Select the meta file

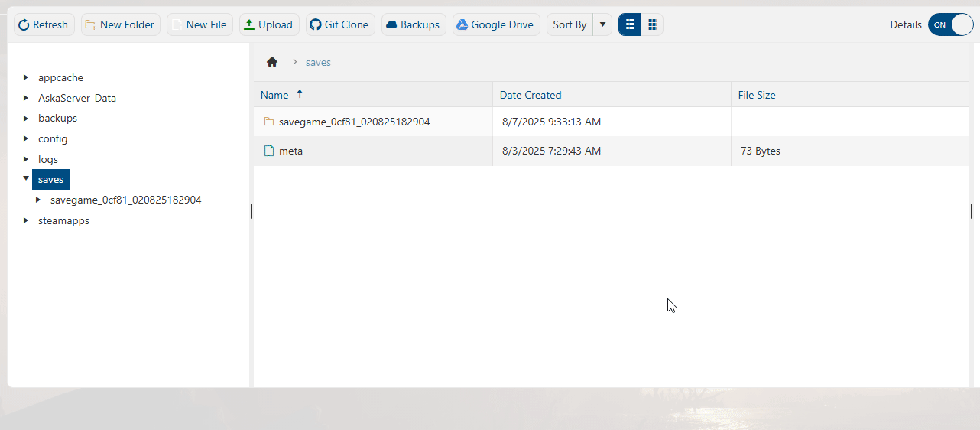point(290,151)
